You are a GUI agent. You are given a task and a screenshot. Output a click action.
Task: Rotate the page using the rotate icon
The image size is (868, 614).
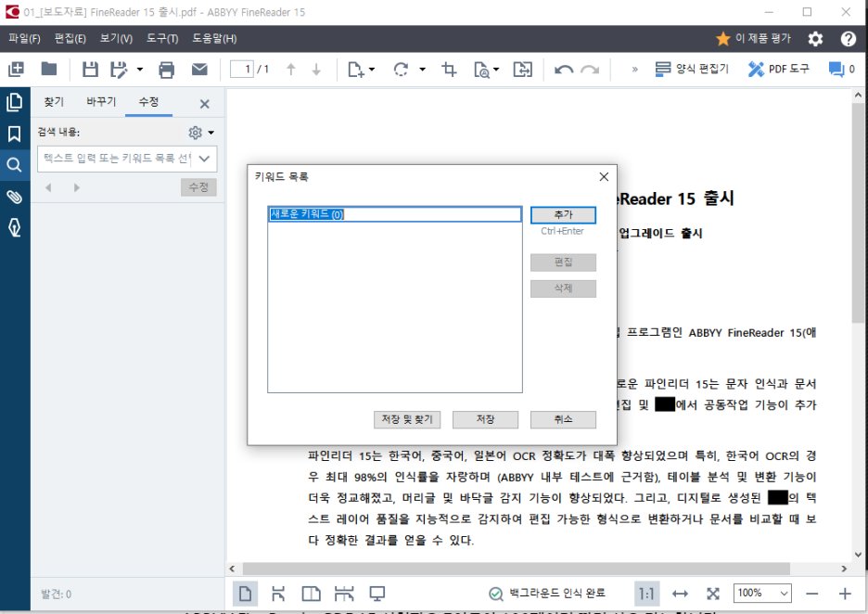click(401, 70)
